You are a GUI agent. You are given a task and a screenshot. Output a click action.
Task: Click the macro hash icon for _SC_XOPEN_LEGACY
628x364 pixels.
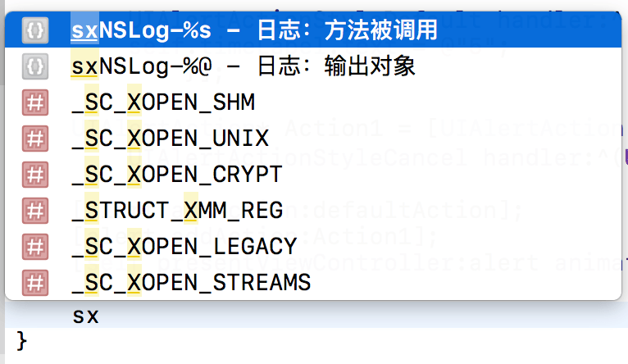(x=35, y=246)
